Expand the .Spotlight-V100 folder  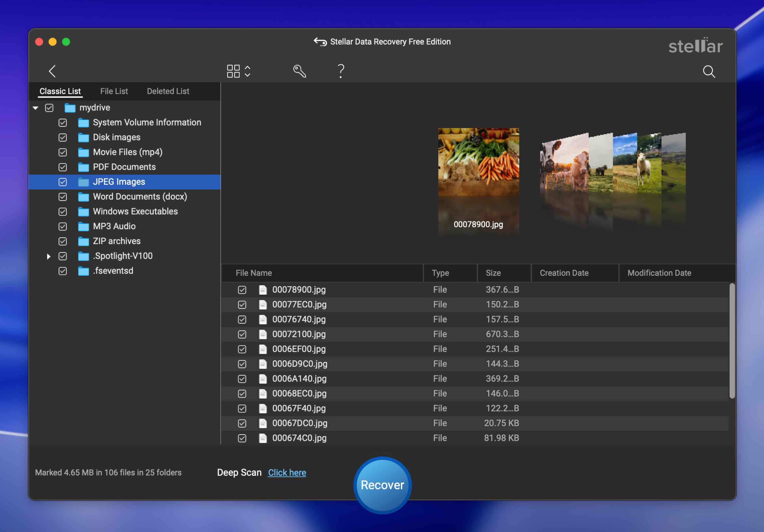coord(49,256)
